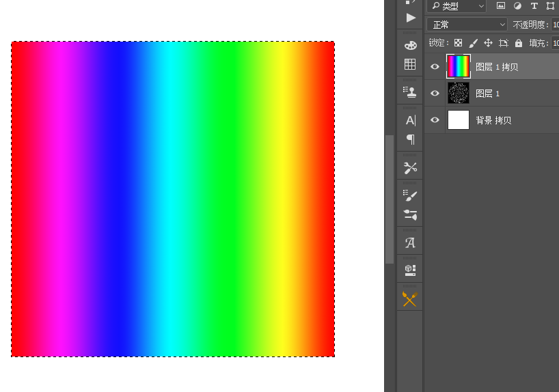Viewport: 559px width, 392px height.
Task: Open the Clone Source stamp panel icon
Action: coord(410,92)
